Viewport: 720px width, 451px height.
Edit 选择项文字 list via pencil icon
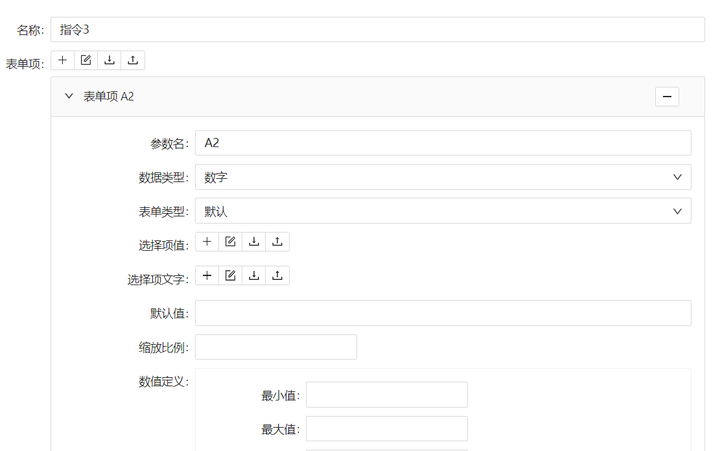coord(231,276)
